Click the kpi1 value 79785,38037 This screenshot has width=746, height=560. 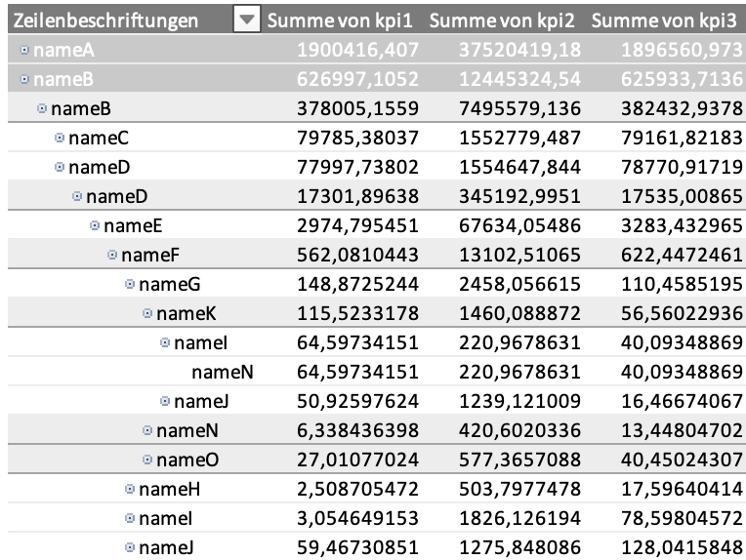tap(357, 138)
